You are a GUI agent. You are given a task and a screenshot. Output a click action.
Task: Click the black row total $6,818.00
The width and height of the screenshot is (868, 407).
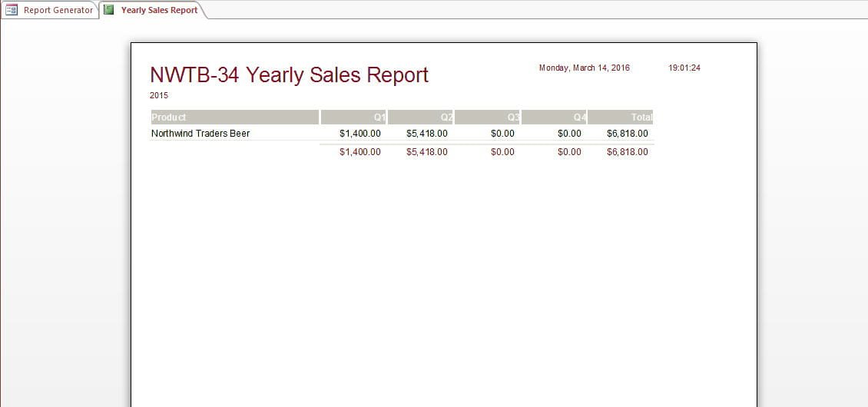pyautogui.click(x=628, y=134)
